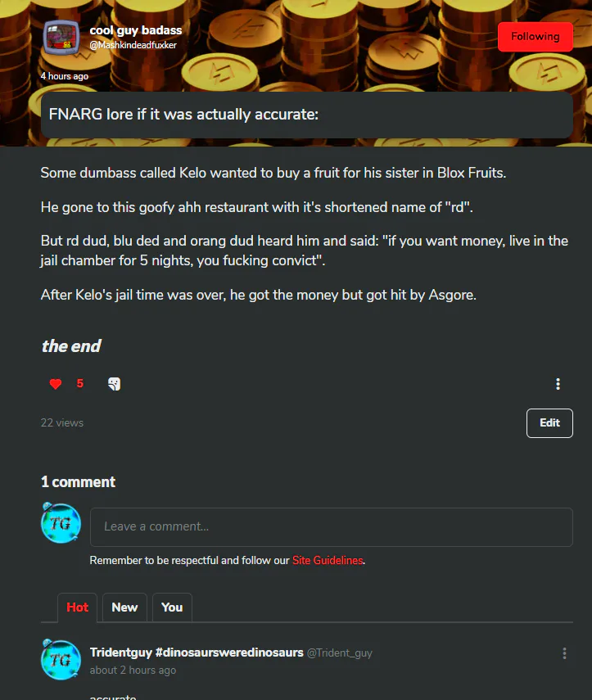Screen dimensions: 592x700
Task: Open the @Trident_guy handle link
Action: 339,653
